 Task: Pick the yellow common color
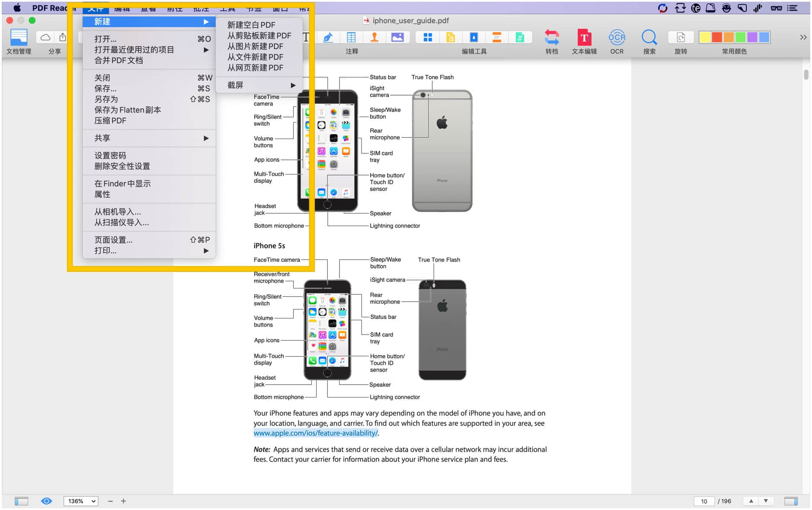[x=705, y=38]
